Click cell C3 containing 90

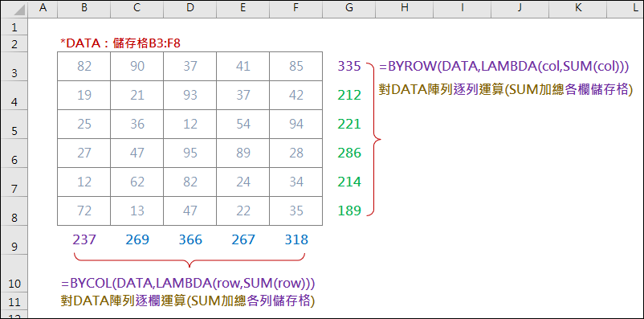137,66
